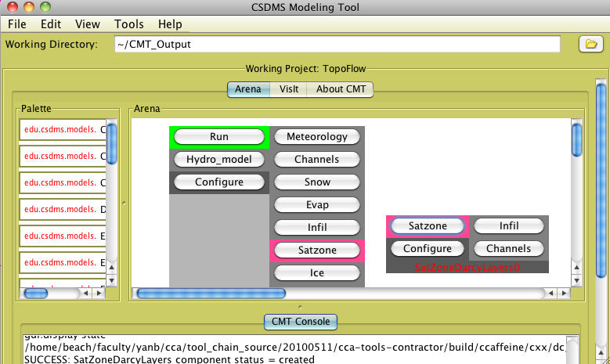
Task: Click the Hydro_model port button
Action: 219,160
